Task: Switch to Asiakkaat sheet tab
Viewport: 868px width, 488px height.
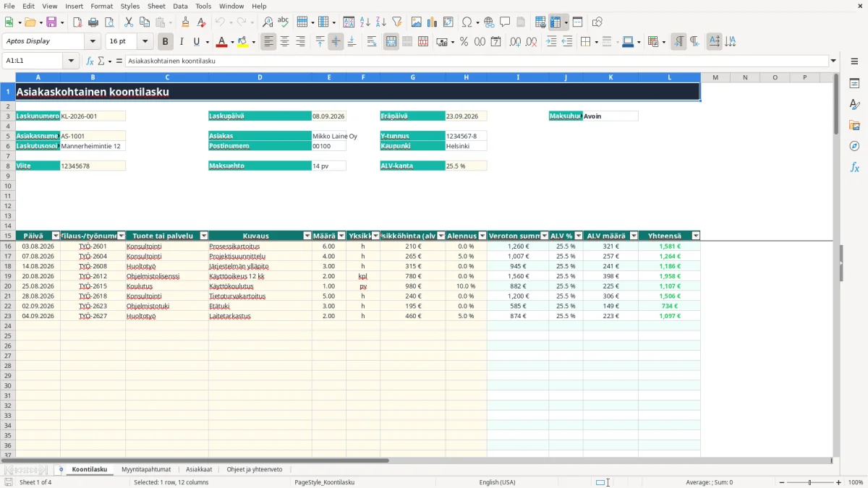Action: click(199, 469)
